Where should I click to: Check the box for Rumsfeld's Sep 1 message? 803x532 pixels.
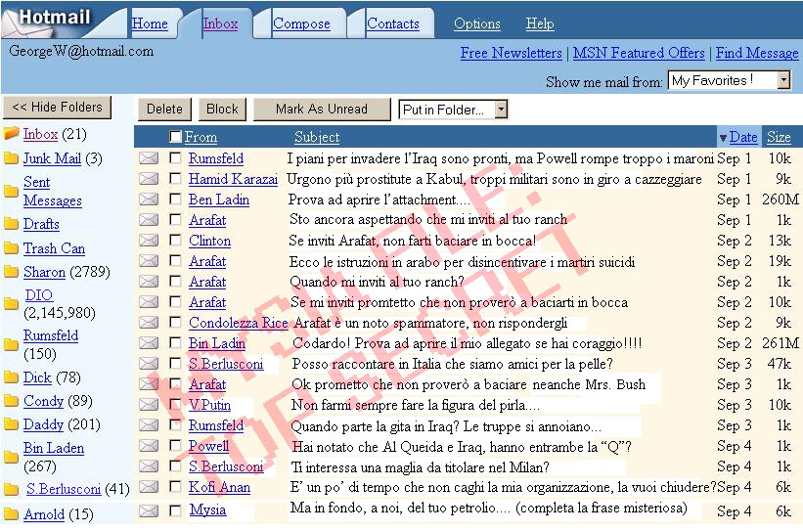175,157
